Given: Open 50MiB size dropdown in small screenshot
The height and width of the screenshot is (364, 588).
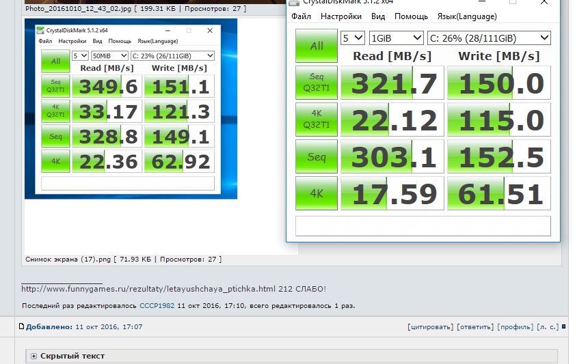Looking at the screenshot, I should [110, 56].
